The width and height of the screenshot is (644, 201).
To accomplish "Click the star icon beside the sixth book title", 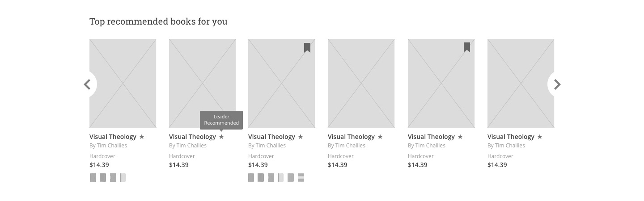I will point(540,137).
